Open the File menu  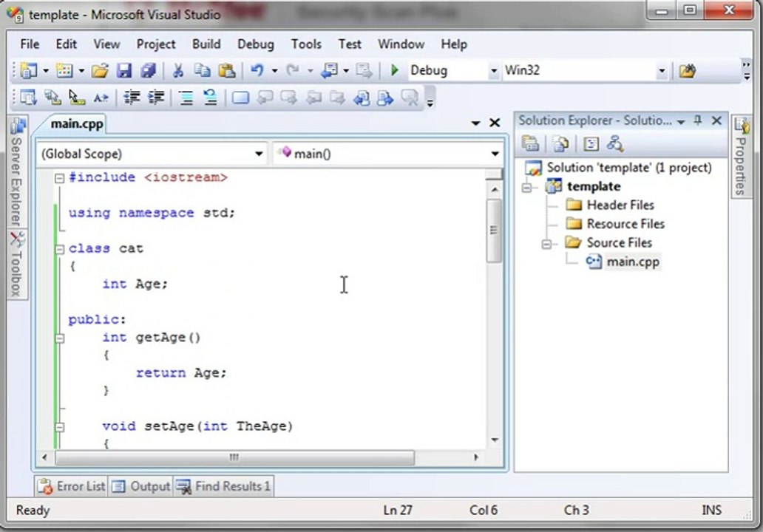coord(30,44)
